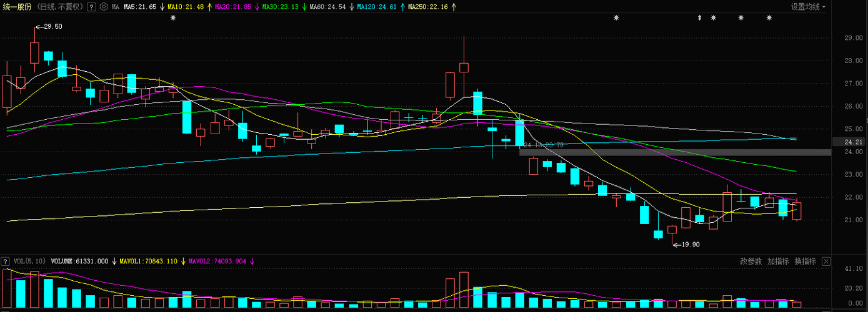868x312 pixels.
Task: Click the 29.00 price axis label
Action: (853, 38)
